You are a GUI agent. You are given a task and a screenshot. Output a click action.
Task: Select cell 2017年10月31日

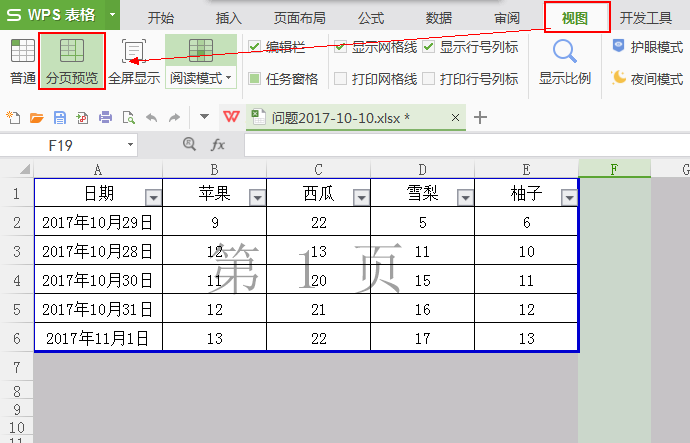coord(98,309)
